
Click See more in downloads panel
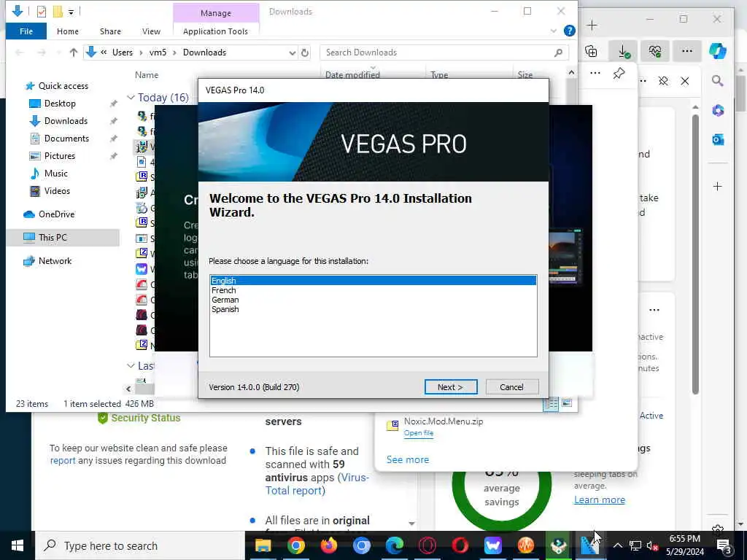[407, 459]
